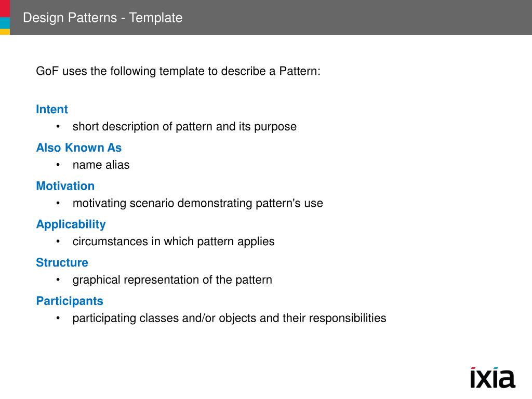Image resolution: width=532 pixels, height=399 pixels.
Task: Click the Applicability heading
Action: tap(71, 224)
